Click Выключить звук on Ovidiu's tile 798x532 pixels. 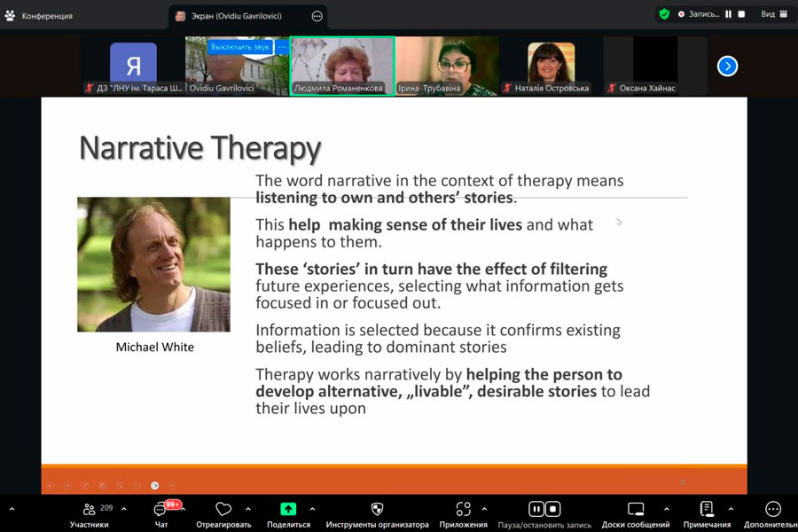point(239,47)
